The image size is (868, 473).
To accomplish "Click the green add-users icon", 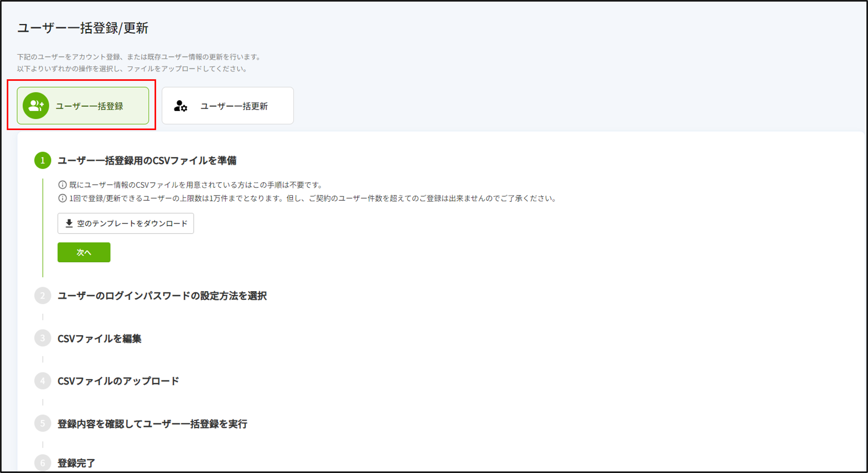I will pyautogui.click(x=36, y=106).
